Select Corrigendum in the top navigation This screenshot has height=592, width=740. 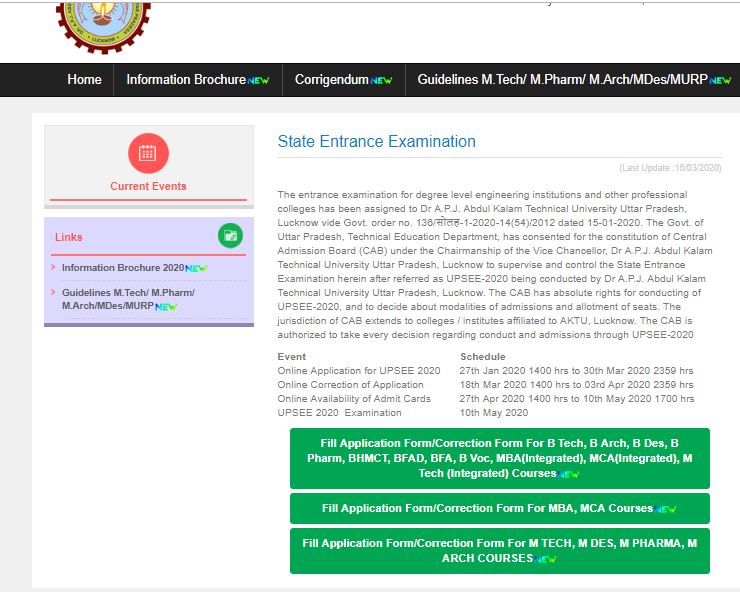[332, 80]
